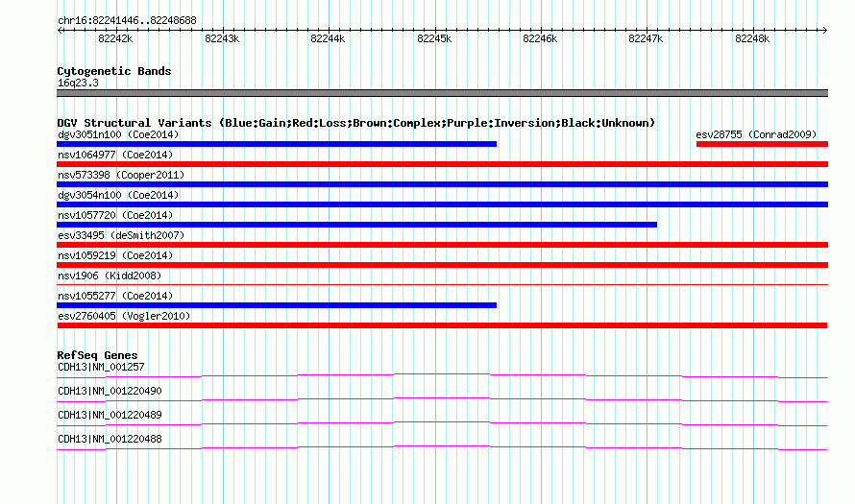Screen dimensions: 855x504
Task: Click the thin nsv1906 (Kidd2008) red line
Action: click(x=442, y=284)
